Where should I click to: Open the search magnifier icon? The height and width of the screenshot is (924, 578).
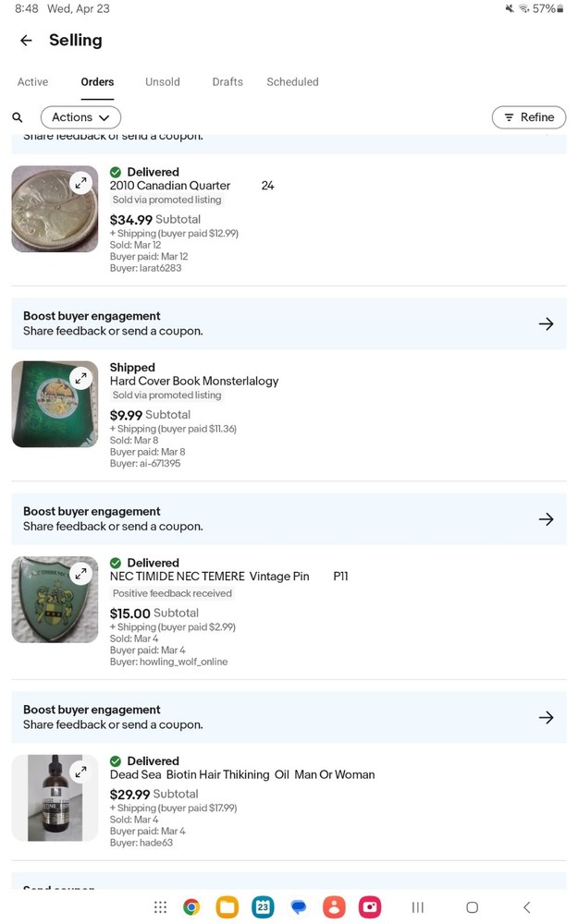[18, 117]
